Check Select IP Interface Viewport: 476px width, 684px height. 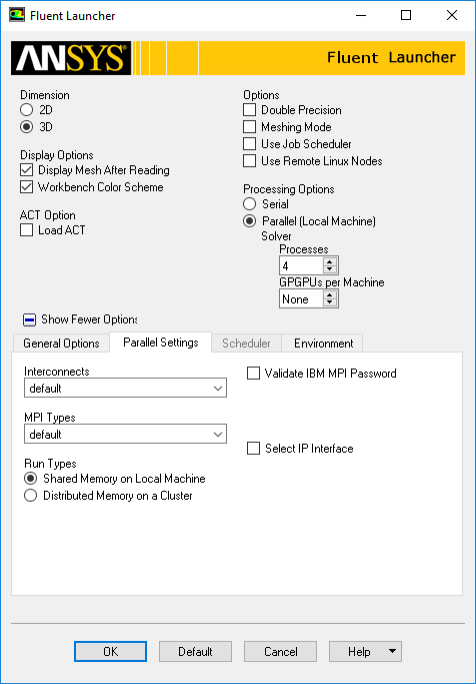tap(253, 448)
